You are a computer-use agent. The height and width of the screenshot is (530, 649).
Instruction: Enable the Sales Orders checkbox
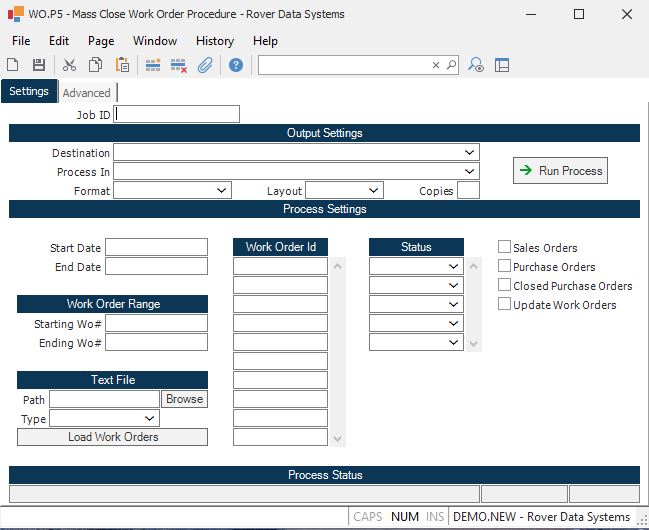(505, 247)
